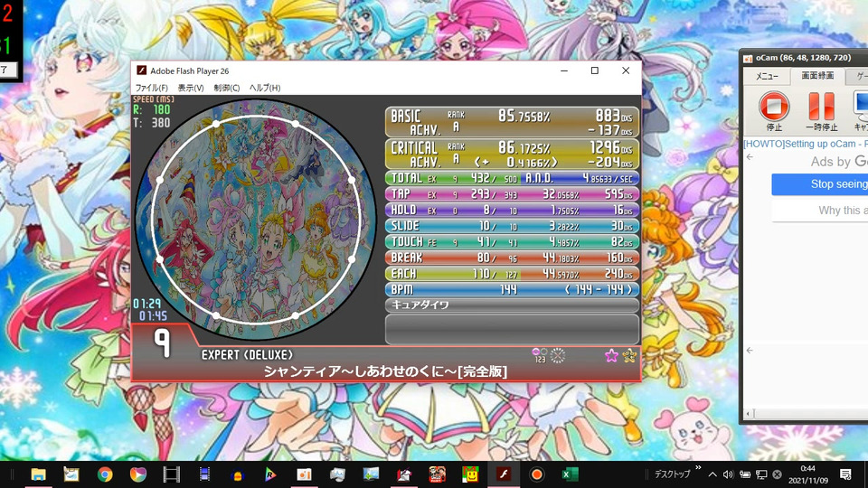The height and width of the screenshot is (488, 868).
Task: Click the TOUCH notes stats row
Action: 512,242
